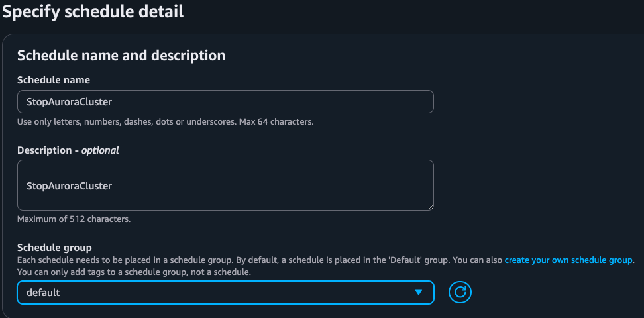644x318 pixels.
Task: Click the 'You can only add tags' note
Action: tap(134, 272)
